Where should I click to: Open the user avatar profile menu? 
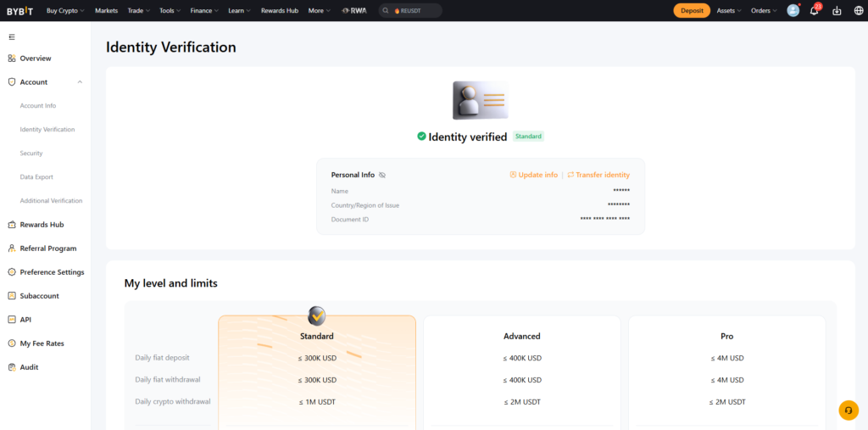tap(793, 10)
